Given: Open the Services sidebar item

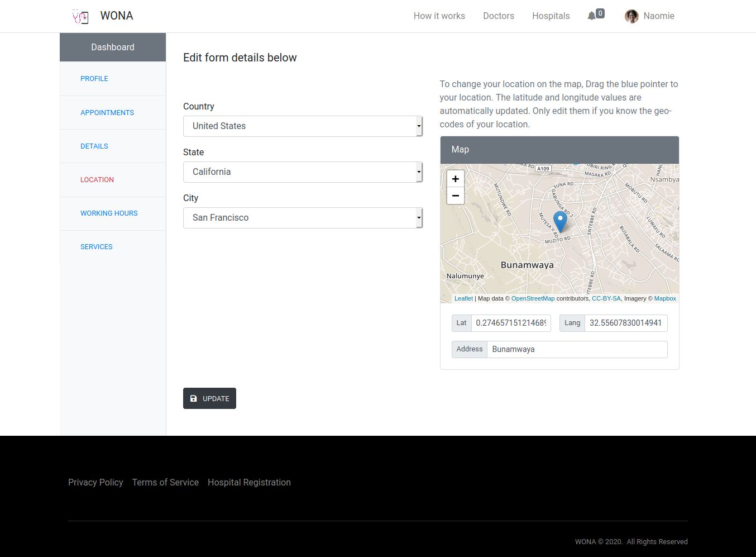Looking at the screenshot, I should (97, 247).
